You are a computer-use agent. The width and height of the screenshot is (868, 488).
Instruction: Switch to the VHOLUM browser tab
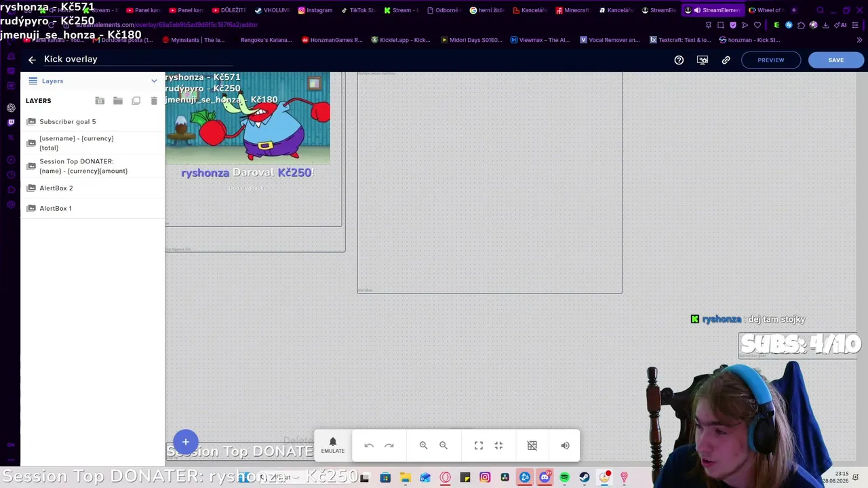[272, 10]
